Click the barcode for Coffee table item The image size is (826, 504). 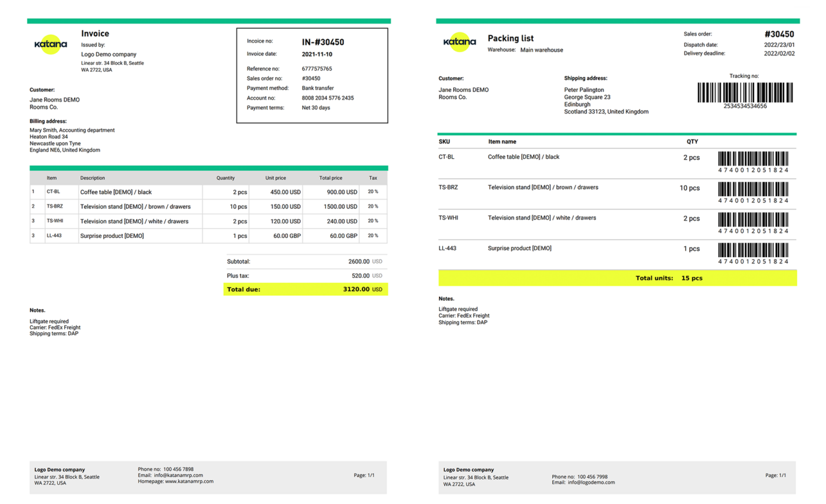(752, 159)
